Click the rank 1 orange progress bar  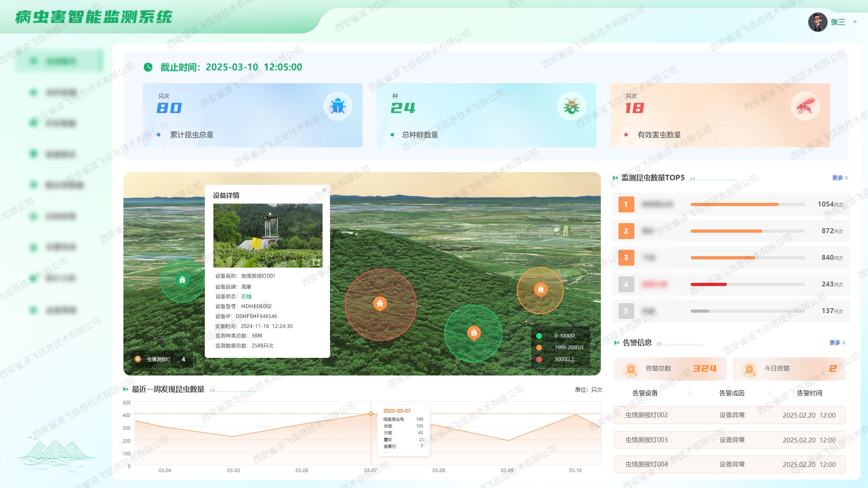tap(734, 205)
